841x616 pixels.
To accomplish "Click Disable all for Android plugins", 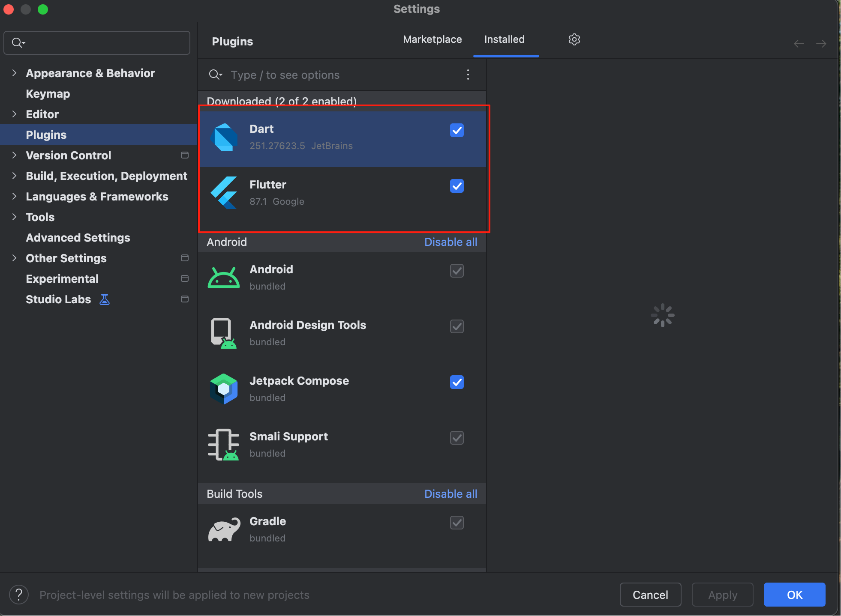I will click(451, 242).
